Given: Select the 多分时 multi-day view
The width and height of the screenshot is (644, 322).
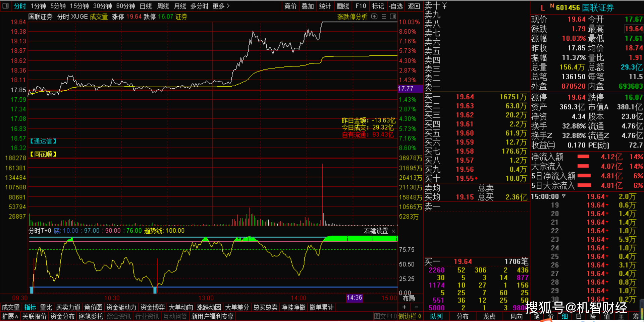Looking at the screenshot, I should click(x=199, y=6).
